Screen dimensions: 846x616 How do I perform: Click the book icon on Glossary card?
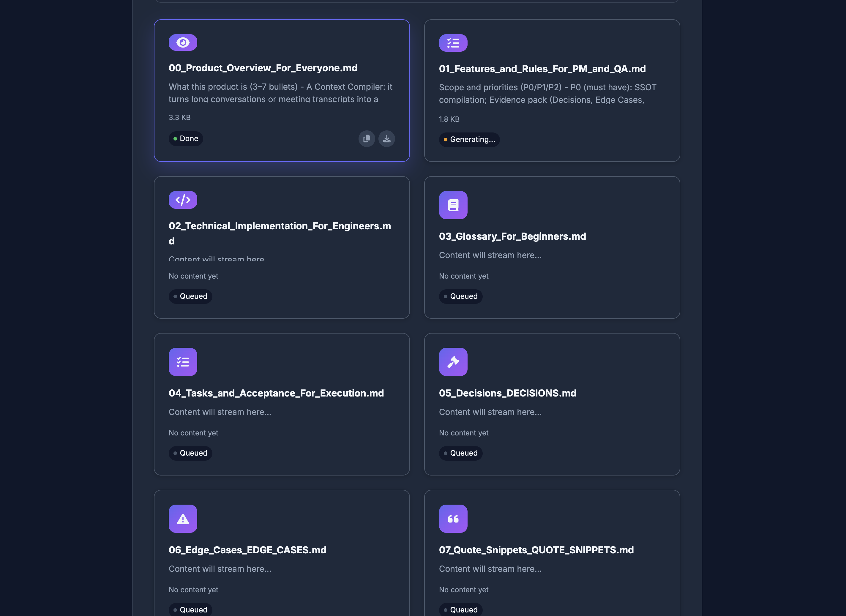click(453, 205)
